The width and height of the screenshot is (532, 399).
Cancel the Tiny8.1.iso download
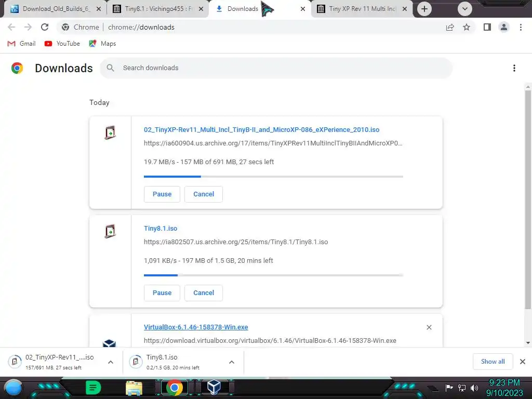pyautogui.click(x=204, y=293)
